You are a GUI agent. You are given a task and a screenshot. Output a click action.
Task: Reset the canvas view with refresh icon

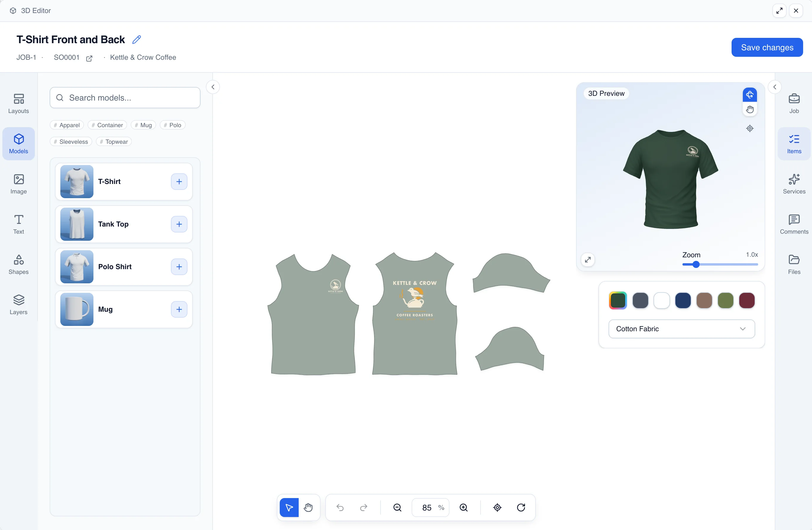tap(521, 508)
